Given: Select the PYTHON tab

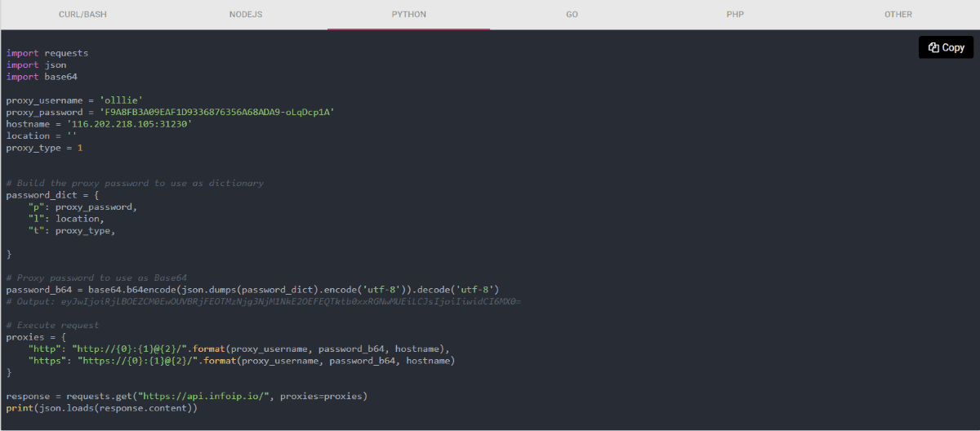Looking at the screenshot, I should 408,15.
